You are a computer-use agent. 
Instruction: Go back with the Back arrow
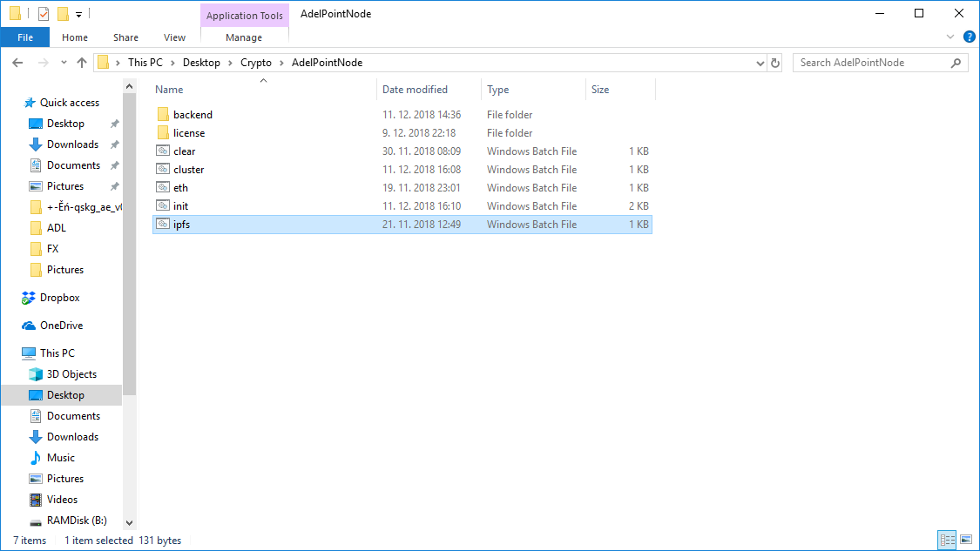pyautogui.click(x=17, y=63)
